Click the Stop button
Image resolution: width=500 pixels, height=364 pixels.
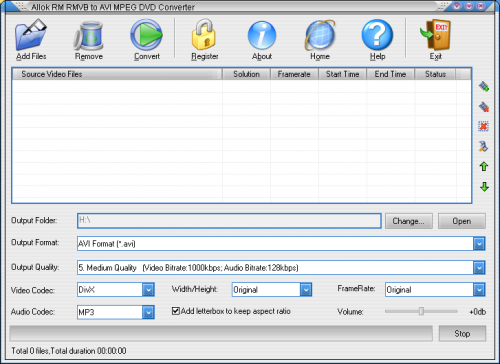pyautogui.click(x=462, y=333)
